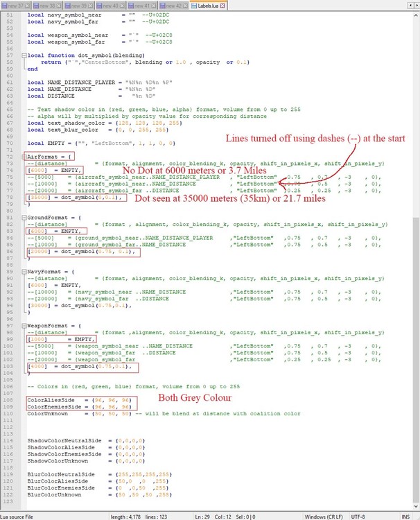
Task: Click the ColorEnemiesSide value line
Action: point(80,406)
